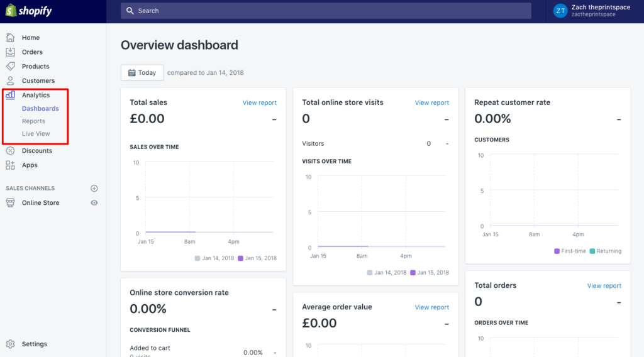Click the Repeat customer rate title

[512, 102]
